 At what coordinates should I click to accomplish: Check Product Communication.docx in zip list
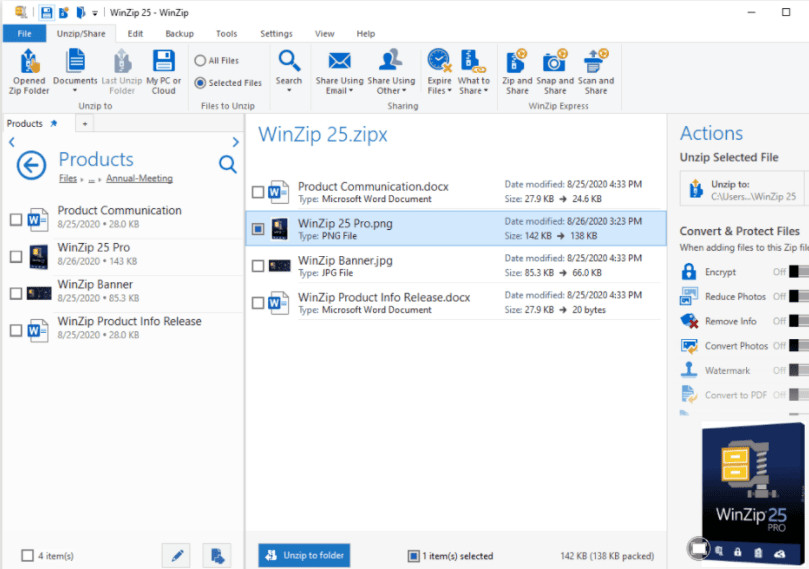click(x=258, y=192)
